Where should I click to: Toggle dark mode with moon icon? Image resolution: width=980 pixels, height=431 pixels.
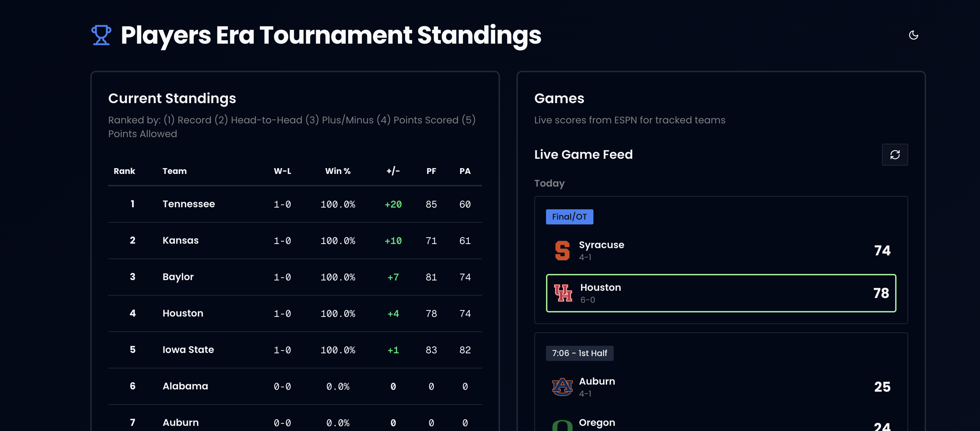point(913,35)
